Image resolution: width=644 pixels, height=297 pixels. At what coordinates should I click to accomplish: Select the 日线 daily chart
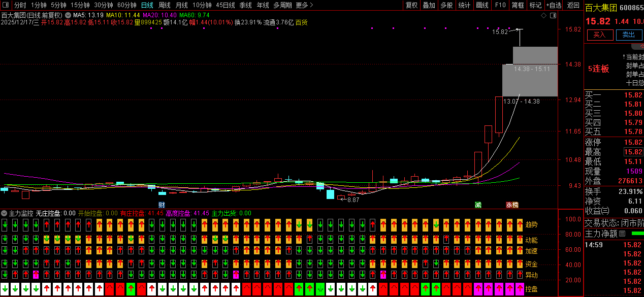click(x=147, y=5)
